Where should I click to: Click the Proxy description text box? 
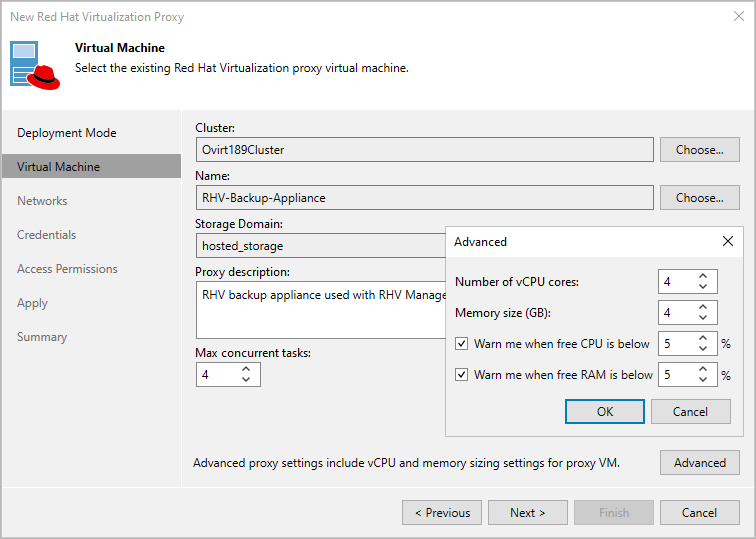click(321, 310)
